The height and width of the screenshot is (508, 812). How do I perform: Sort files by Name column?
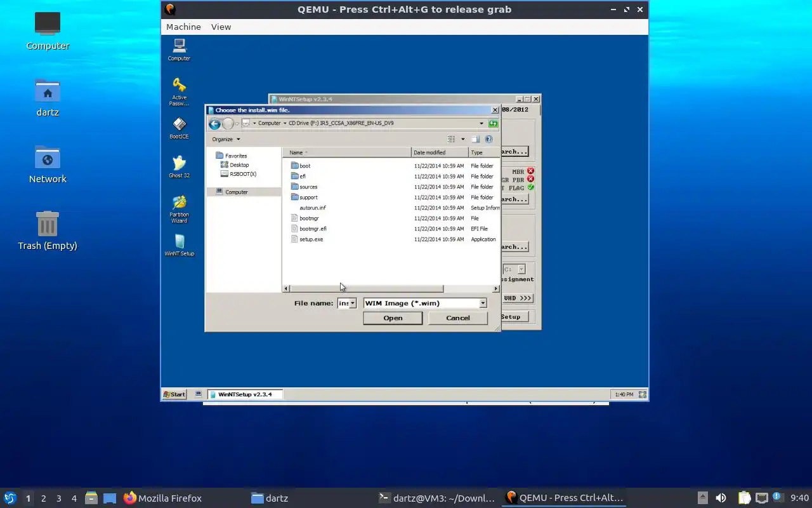point(348,152)
